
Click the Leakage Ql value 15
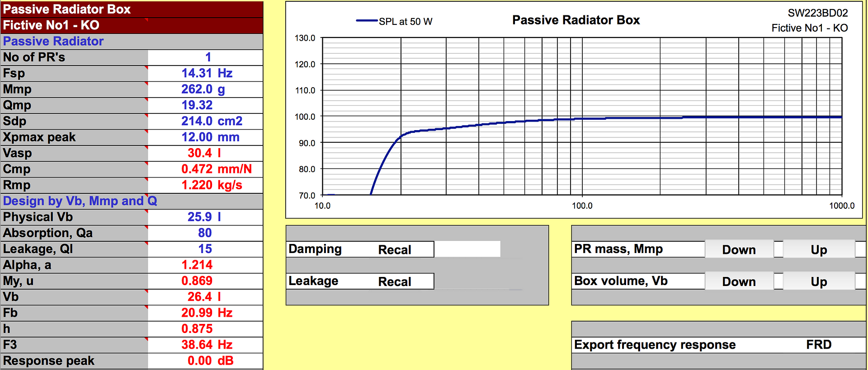(205, 249)
